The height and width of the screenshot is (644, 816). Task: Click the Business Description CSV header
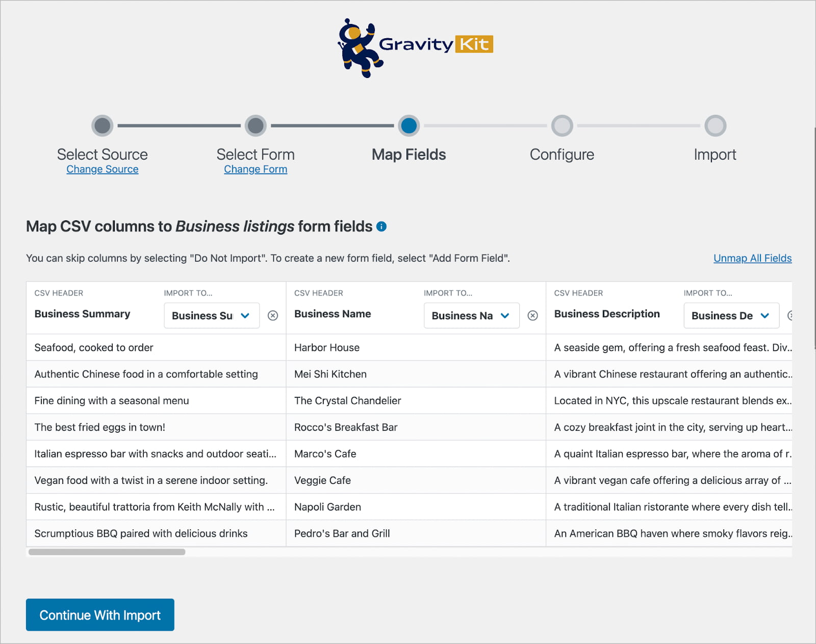pos(607,314)
